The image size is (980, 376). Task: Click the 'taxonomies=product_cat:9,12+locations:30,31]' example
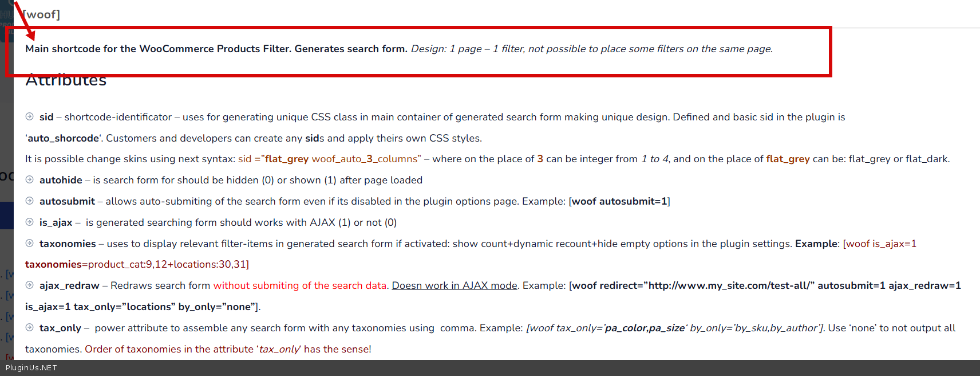[137, 264]
